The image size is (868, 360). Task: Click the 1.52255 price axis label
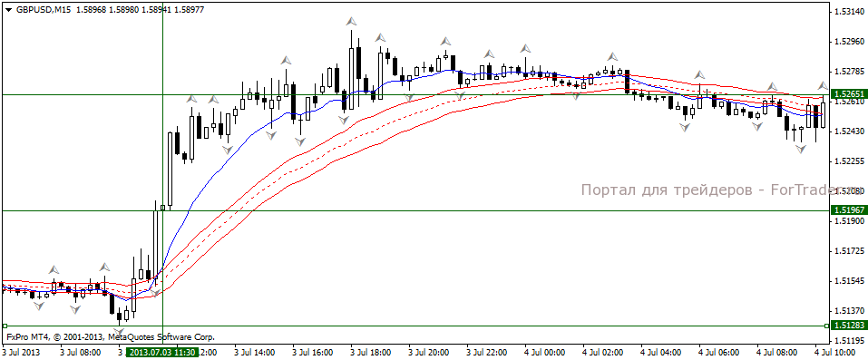tap(850, 161)
